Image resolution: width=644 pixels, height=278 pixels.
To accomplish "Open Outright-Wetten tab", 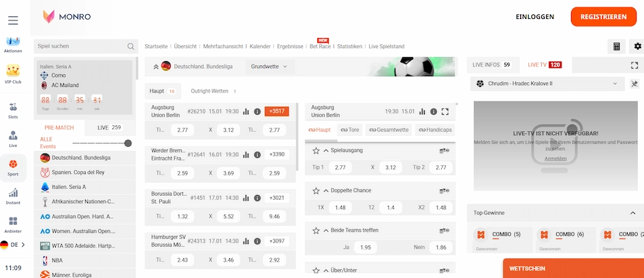I will coord(213,91).
